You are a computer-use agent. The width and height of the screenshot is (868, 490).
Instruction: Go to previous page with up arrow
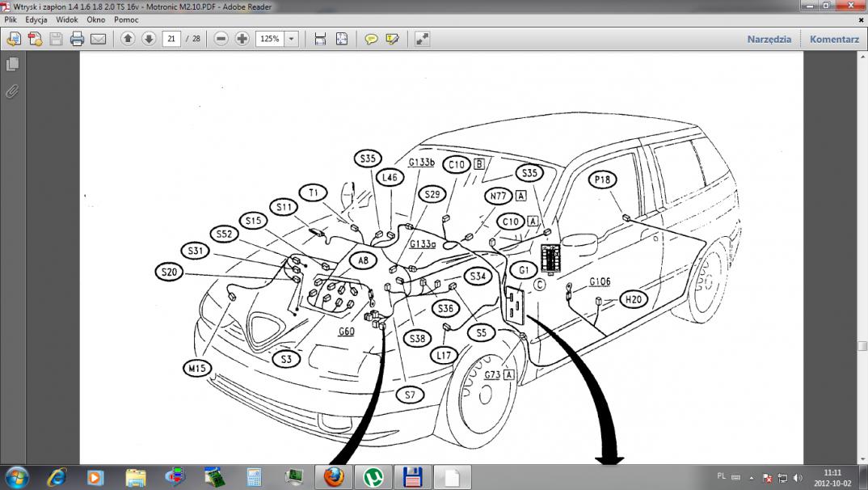click(x=128, y=39)
